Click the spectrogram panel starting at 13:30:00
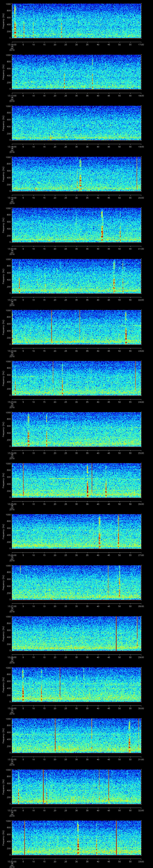The width and height of the screenshot is (153, 868). pyautogui.click(x=76, y=735)
